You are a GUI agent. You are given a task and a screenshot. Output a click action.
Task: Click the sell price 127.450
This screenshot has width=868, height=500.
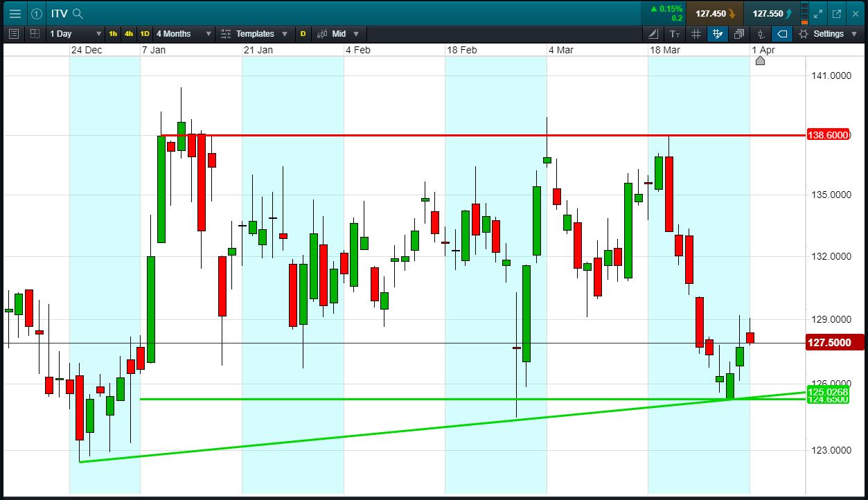click(716, 13)
